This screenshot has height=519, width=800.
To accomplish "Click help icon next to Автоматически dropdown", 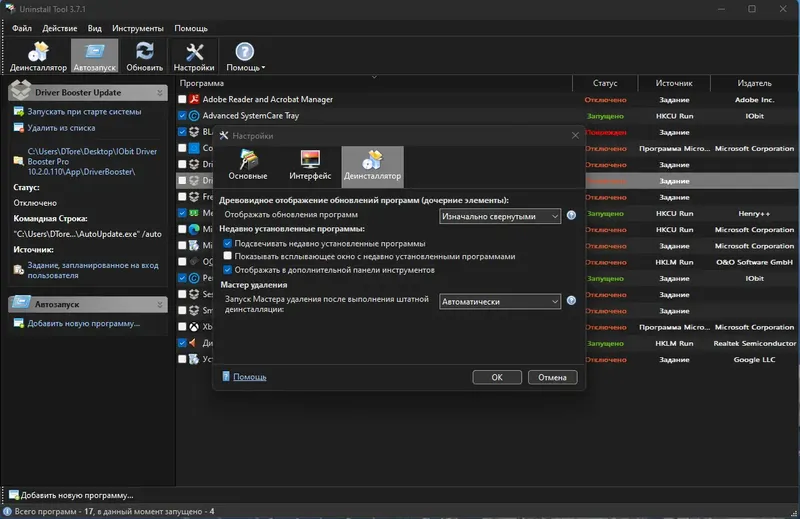I will [x=571, y=301].
